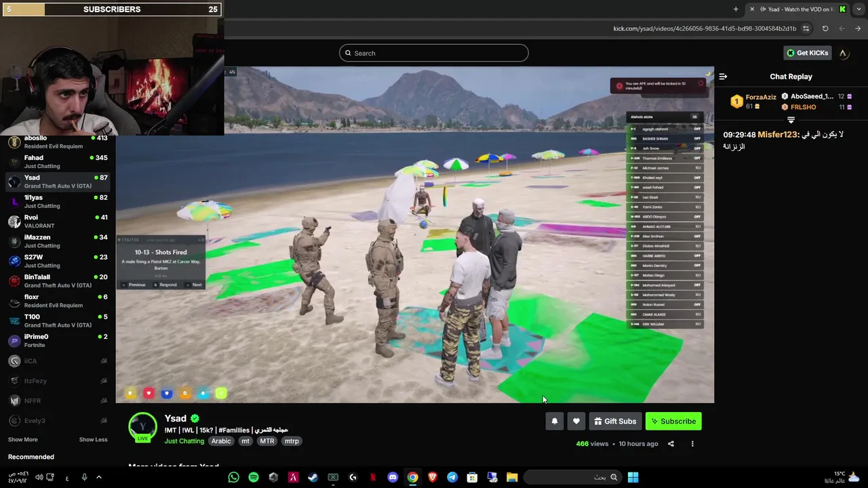Expand the system tray hidden icons chevron

coord(98,477)
